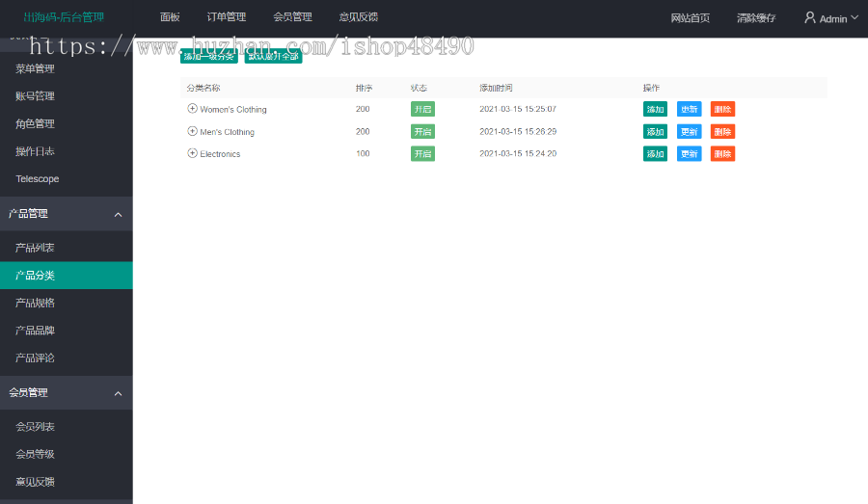Click 更新 button in Men's Clothing row
This screenshot has height=504, width=868.
pos(689,132)
